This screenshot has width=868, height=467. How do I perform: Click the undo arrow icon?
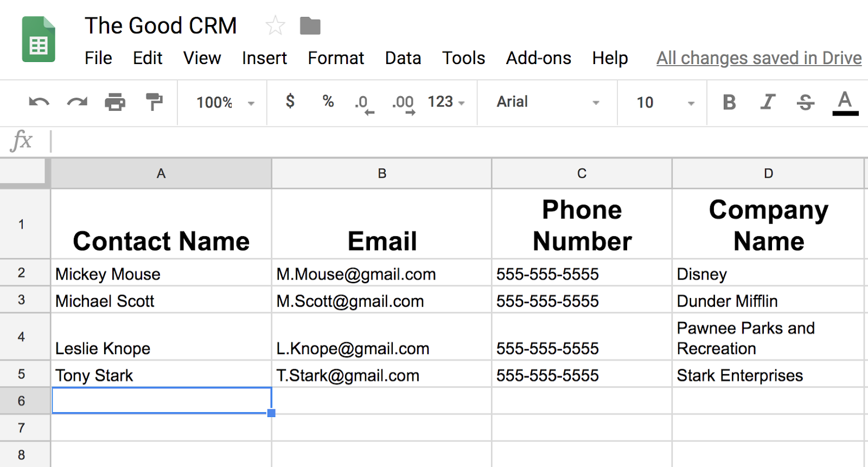click(x=39, y=102)
